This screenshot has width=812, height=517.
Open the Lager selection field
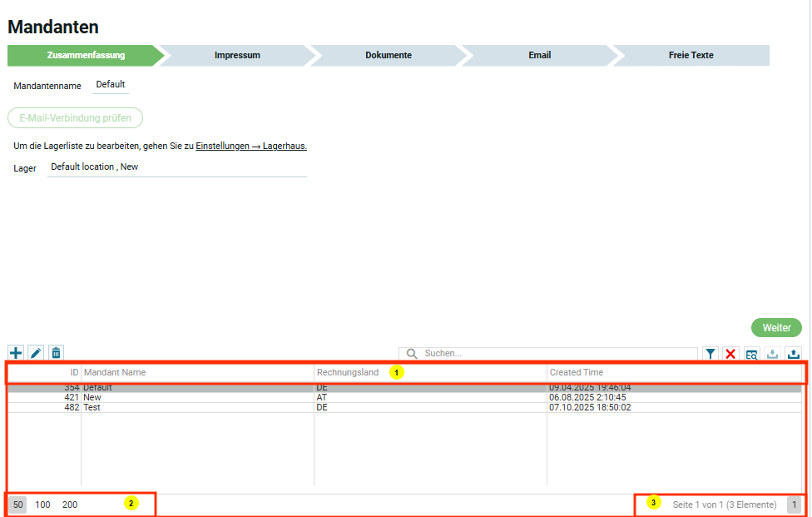tap(176, 167)
